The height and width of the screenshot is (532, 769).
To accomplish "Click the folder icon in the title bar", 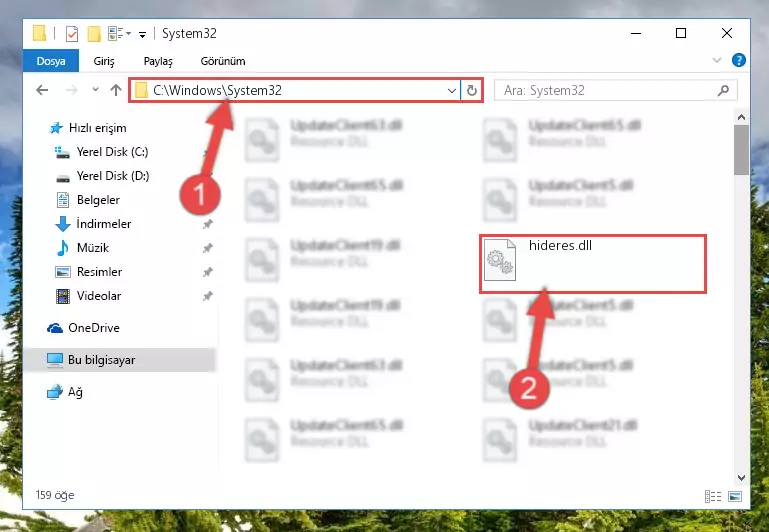I will [39, 33].
